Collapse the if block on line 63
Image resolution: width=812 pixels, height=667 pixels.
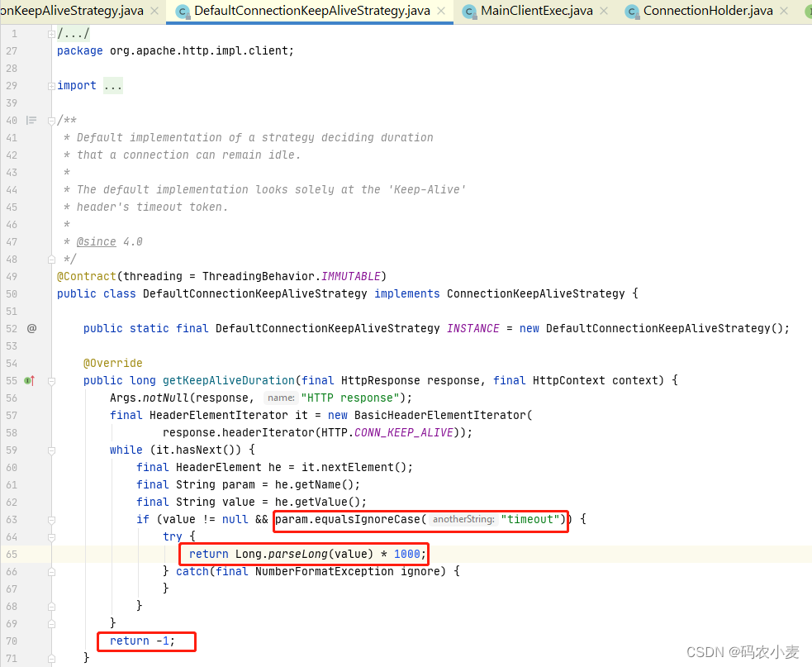(51, 520)
